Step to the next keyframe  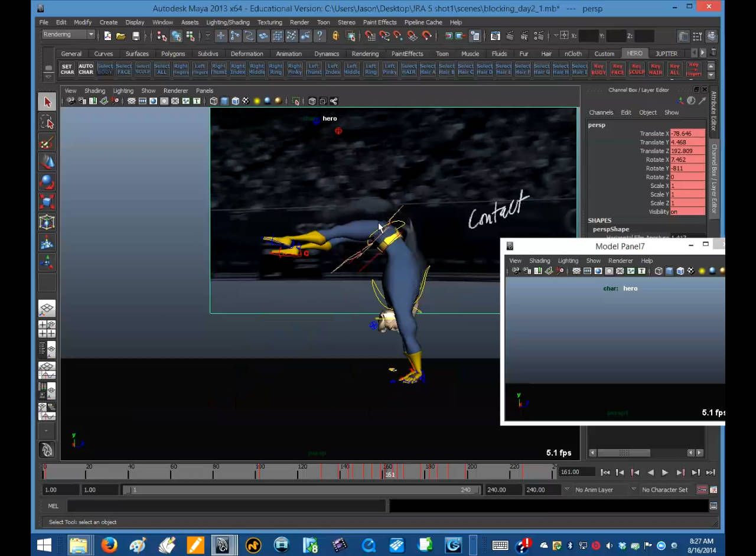(680, 472)
